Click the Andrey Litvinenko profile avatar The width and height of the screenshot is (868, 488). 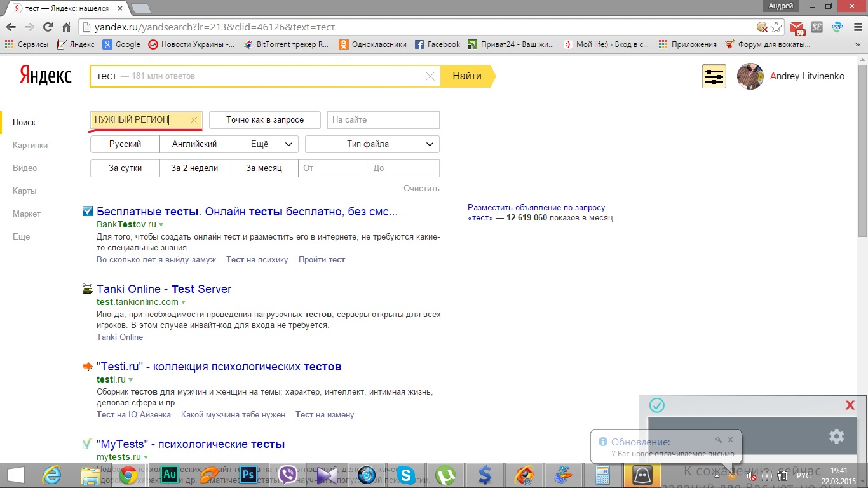point(750,76)
